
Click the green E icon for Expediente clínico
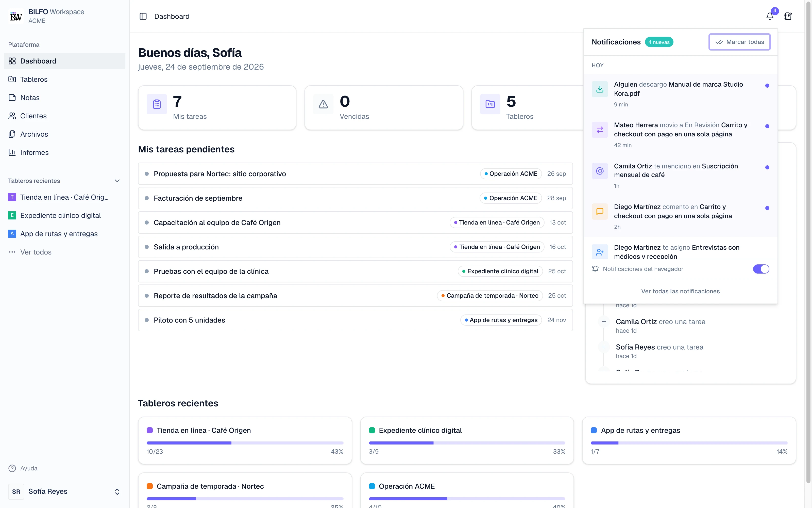tap(12, 215)
